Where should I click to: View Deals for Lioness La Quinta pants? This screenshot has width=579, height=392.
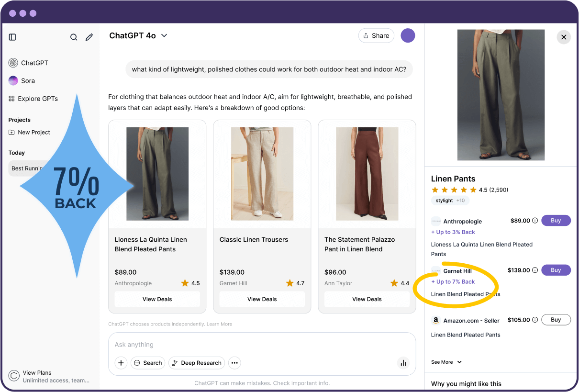coord(157,299)
